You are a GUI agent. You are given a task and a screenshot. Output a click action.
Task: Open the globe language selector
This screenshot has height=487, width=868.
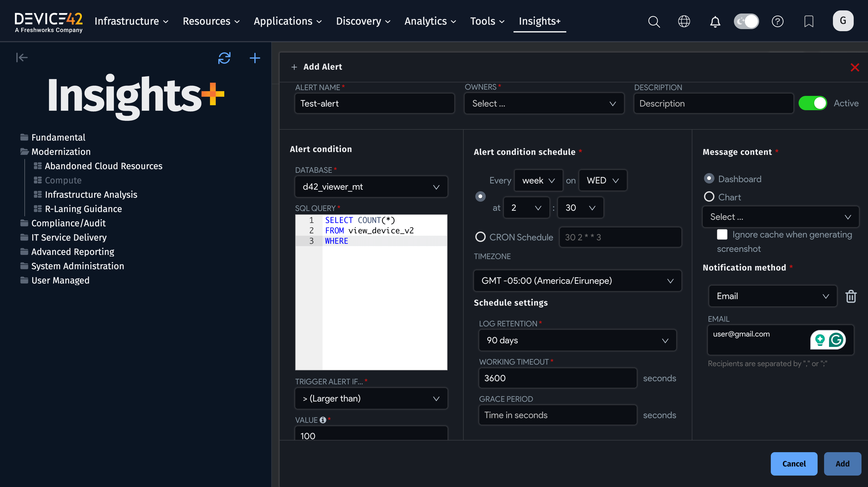(x=684, y=21)
